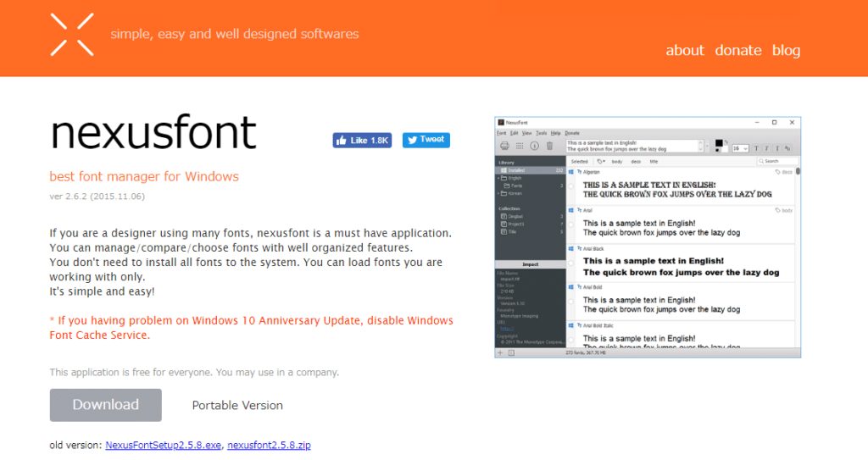The width and height of the screenshot is (868, 460).
Task: Click the http:// URL link in font info
Action: [x=507, y=328]
